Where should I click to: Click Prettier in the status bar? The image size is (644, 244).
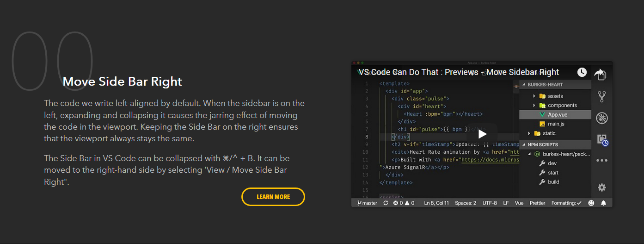(537, 203)
